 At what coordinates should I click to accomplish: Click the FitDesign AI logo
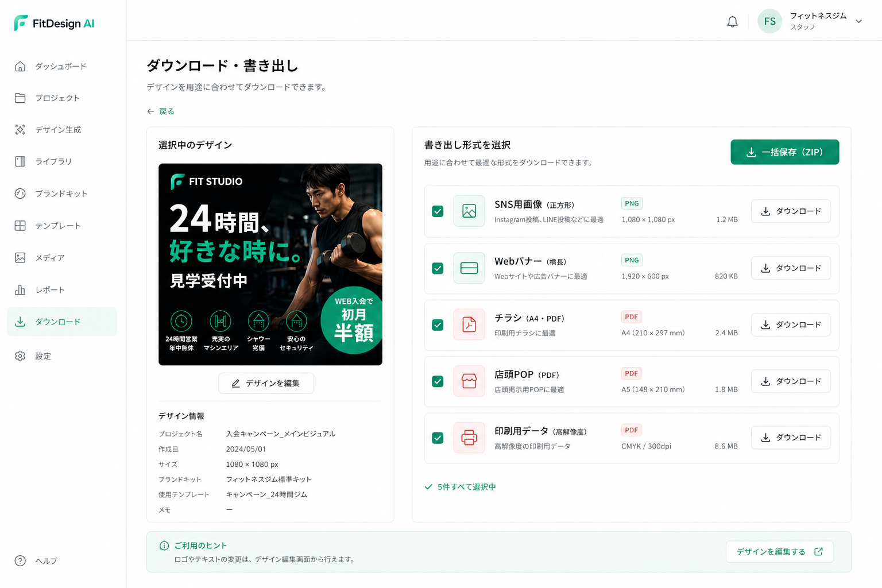click(54, 23)
